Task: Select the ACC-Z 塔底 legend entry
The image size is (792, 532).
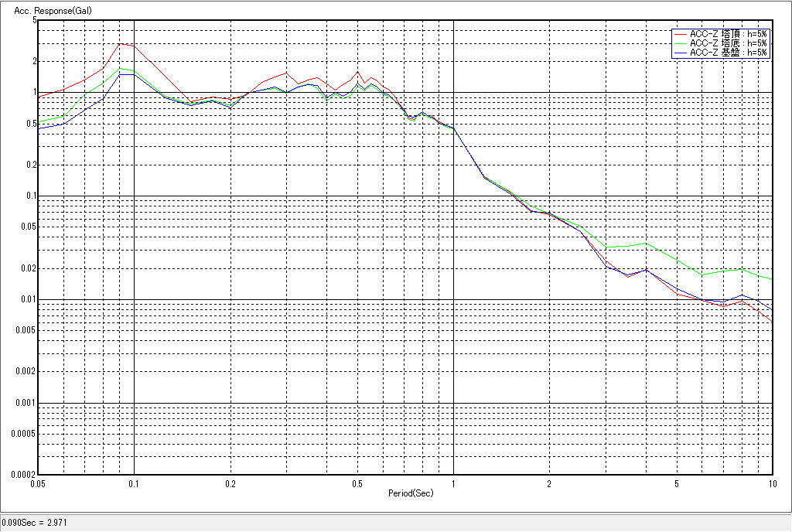Action: pos(728,43)
